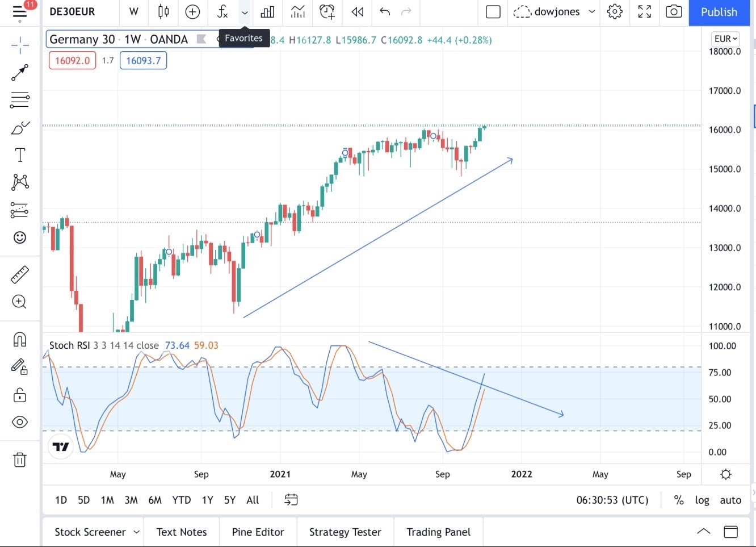This screenshot has height=547, width=756.
Task: Toggle log scale mode
Action: (x=702, y=500)
